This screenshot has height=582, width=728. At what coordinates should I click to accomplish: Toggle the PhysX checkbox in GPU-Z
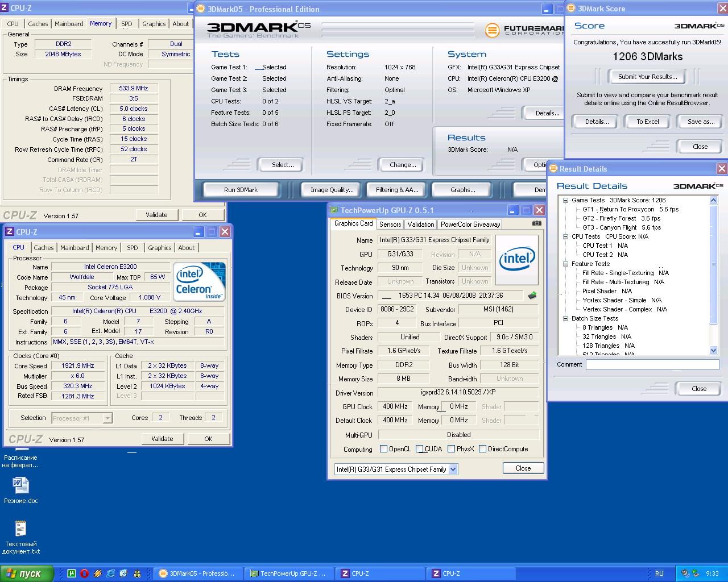(x=451, y=449)
